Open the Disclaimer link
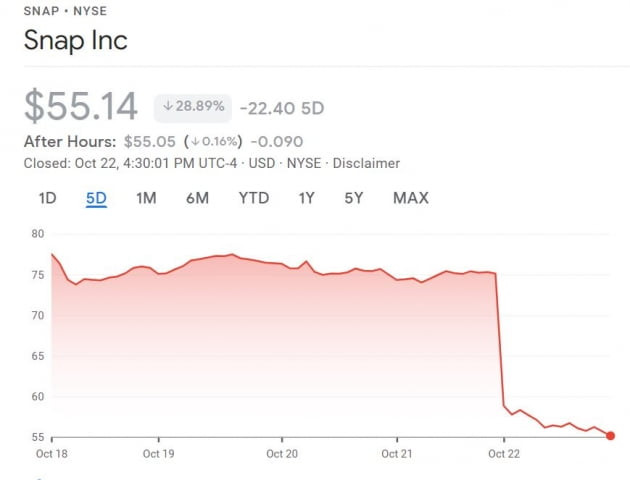Image resolution: width=630 pixels, height=480 pixels. (366, 163)
